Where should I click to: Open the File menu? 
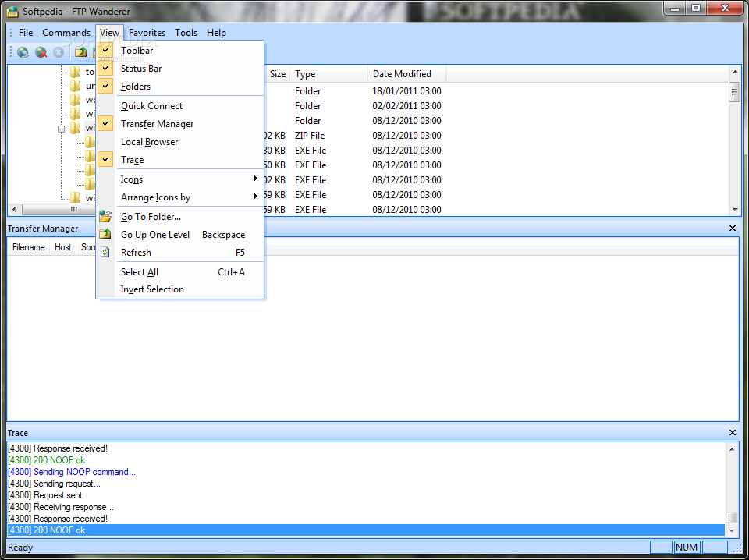(x=25, y=33)
